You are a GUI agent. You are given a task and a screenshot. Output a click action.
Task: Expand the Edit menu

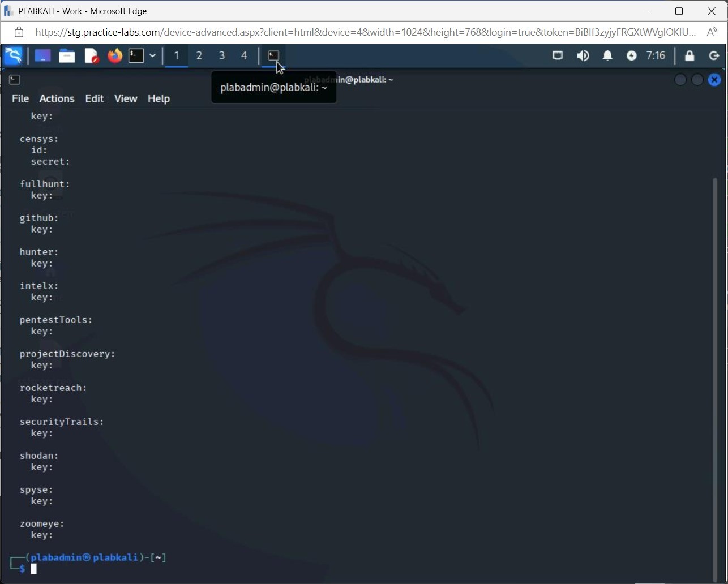[94, 98]
